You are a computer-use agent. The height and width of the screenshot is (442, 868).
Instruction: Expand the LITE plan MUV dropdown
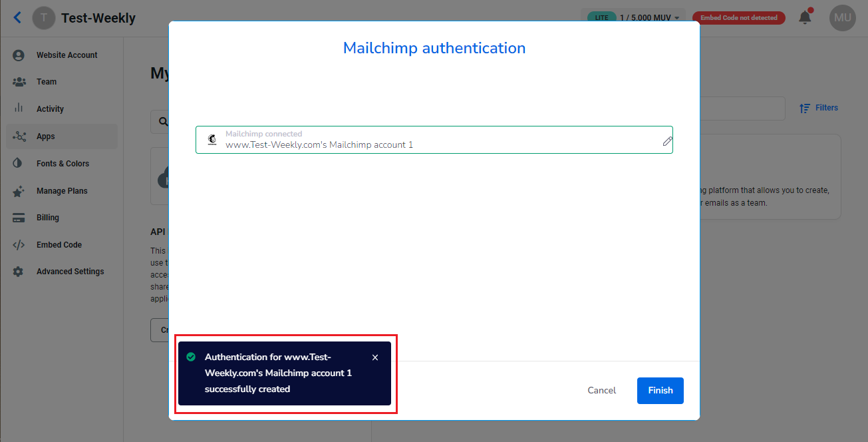pos(633,18)
